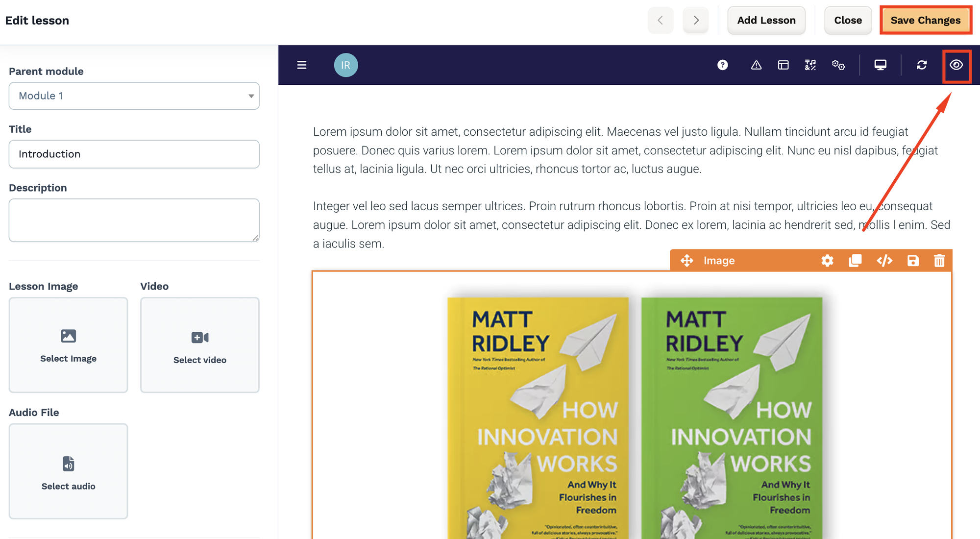
Task: Click the refresh sync icon
Action: [x=922, y=65]
